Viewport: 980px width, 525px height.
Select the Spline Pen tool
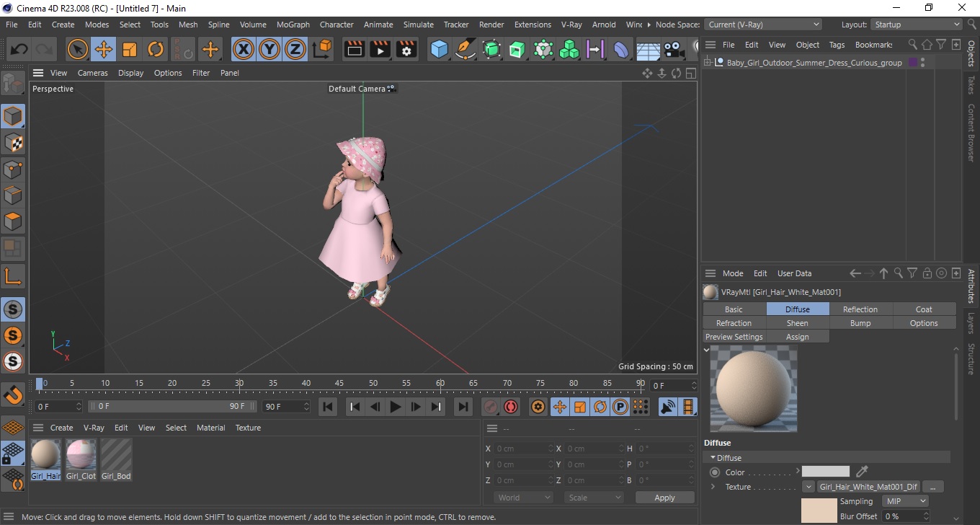[x=465, y=49]
